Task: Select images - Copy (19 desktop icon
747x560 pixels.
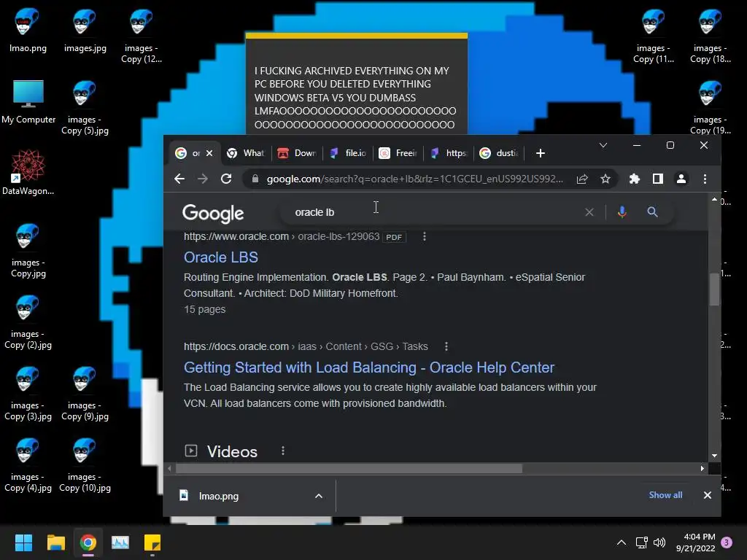Action: [x=710, y=107]
